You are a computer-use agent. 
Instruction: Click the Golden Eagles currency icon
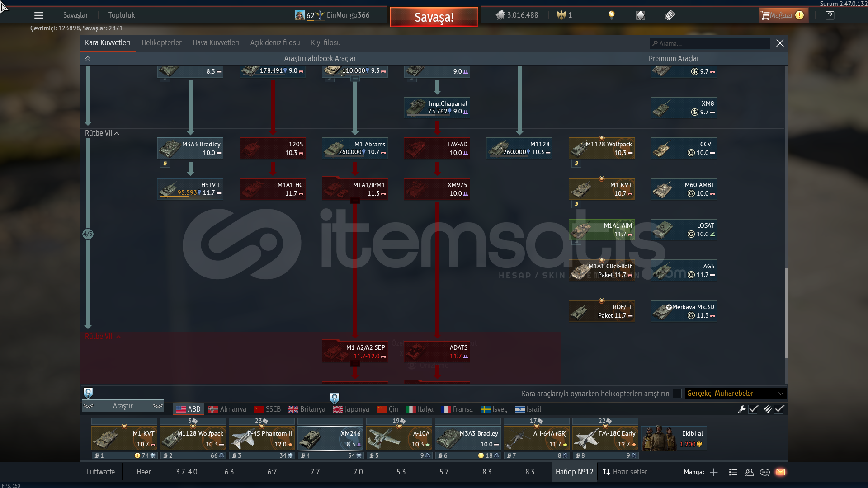click(561, 15)
